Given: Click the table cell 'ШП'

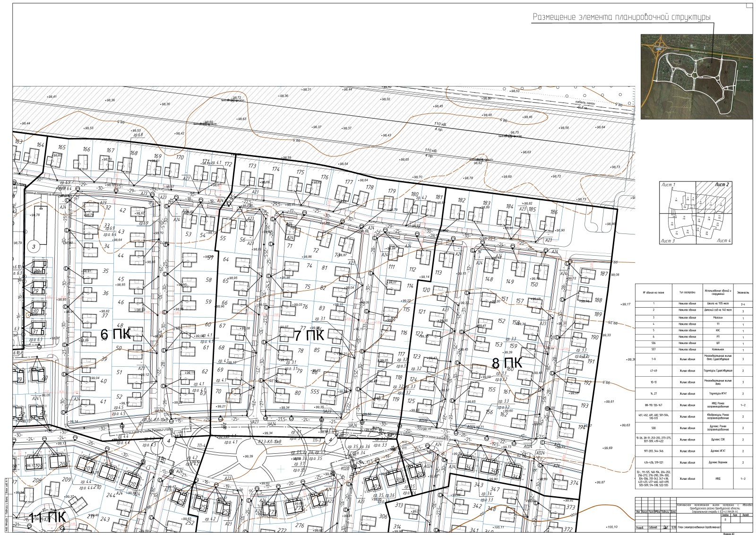Looking at the screenshot, I should pyautogui.click(x=718, y=343).
